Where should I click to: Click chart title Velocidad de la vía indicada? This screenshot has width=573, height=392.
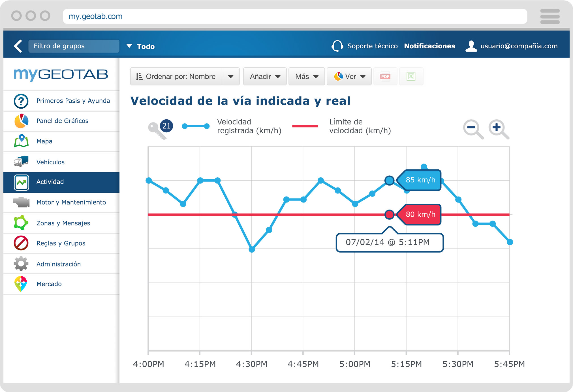(x=240, y=101)
